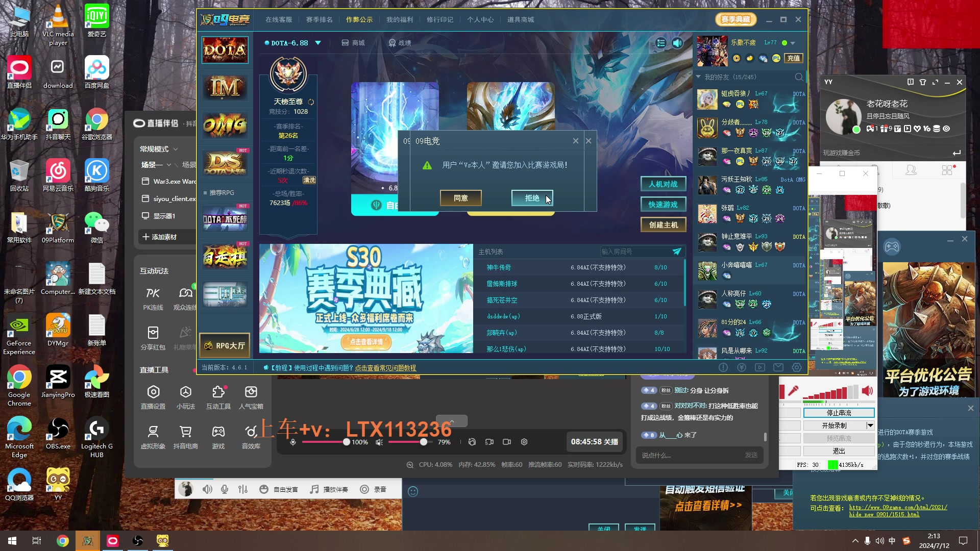The image size is (980, 551).
Task: Collapse the 我的好友 friends list
Action: pos(698,77)
